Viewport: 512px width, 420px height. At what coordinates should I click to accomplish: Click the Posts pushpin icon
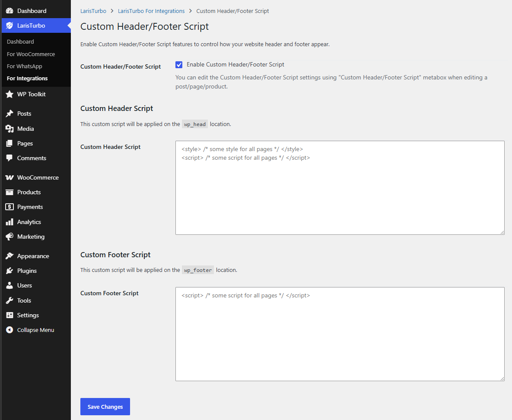[10, 114]
